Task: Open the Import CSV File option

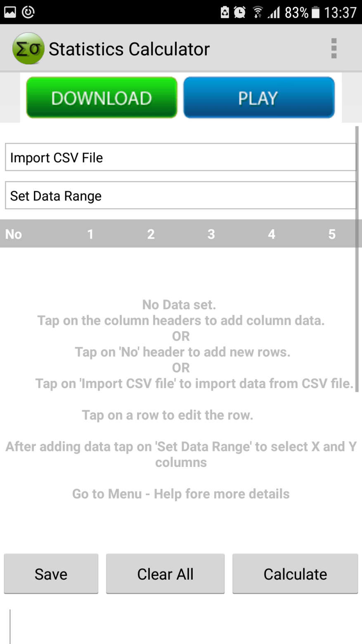Action: [180, 157]
